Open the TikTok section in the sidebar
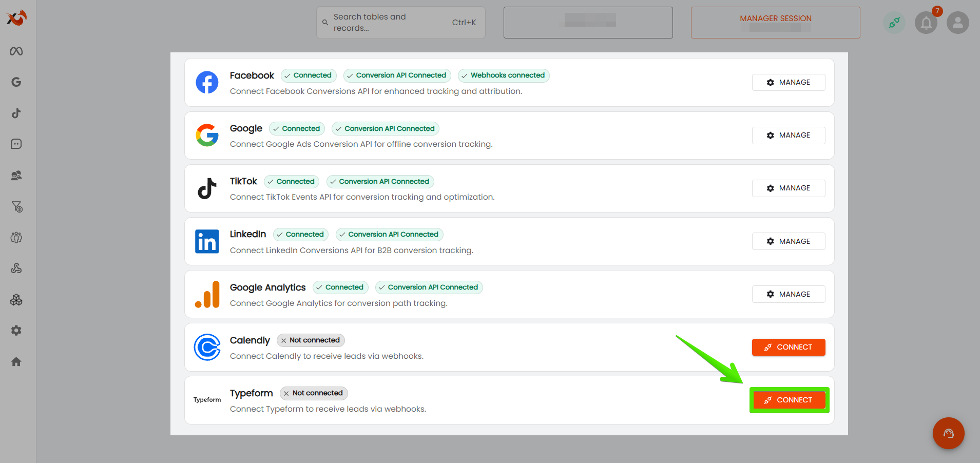This screenshot has height=463, width=980. (16, 113)
